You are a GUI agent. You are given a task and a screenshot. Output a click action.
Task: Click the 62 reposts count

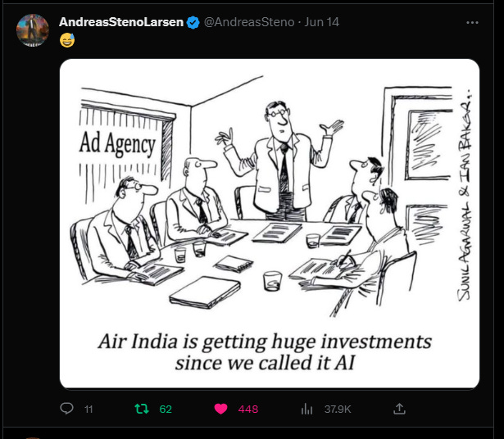coord(166,410)
